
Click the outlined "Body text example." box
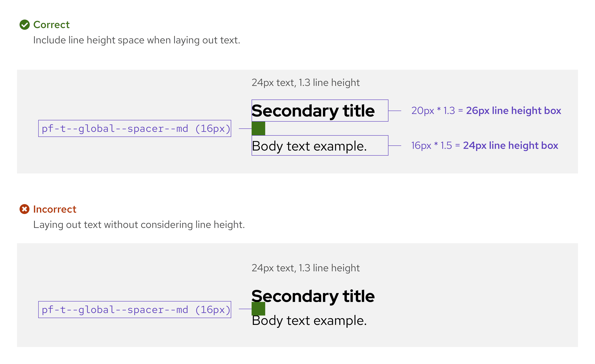(x=319, y=145)
